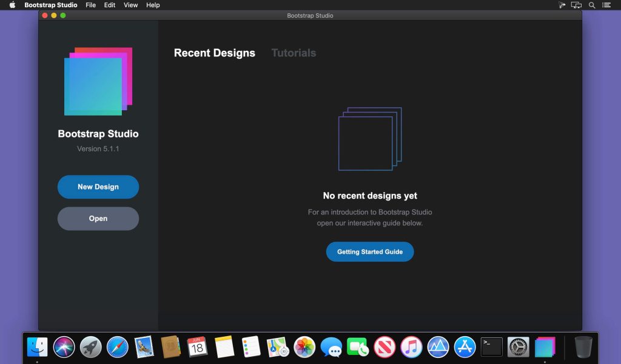Launch Safari from the Dock
Viewport: 621px width, 364px height.
pos(117,347)
